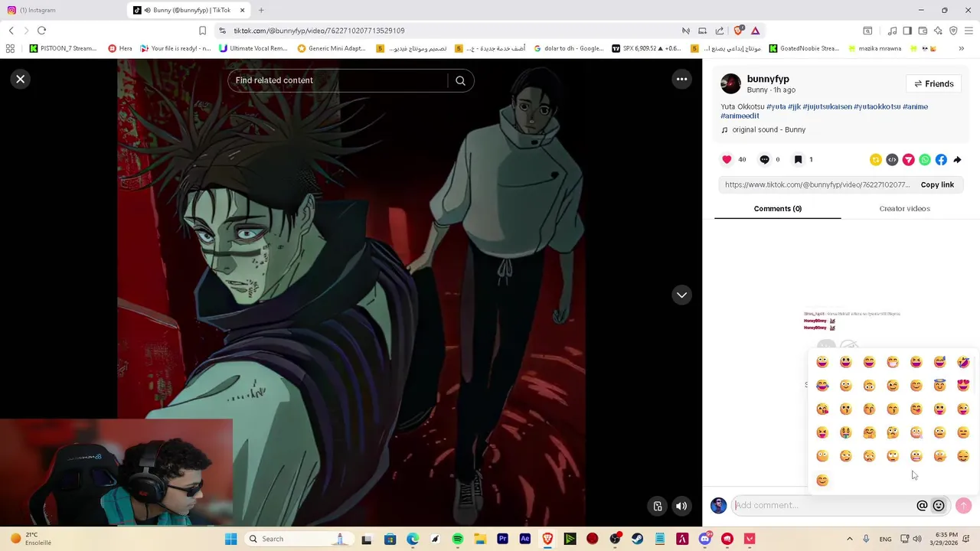Click the Add comment text field
The image size is (980, 551).
[x=823, y=505]
